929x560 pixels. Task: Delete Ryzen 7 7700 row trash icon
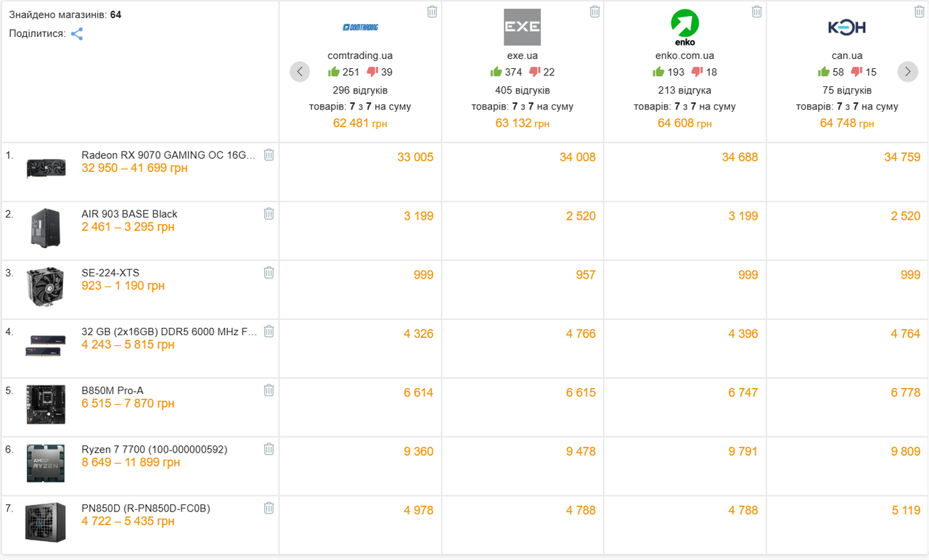coord(269,449)
